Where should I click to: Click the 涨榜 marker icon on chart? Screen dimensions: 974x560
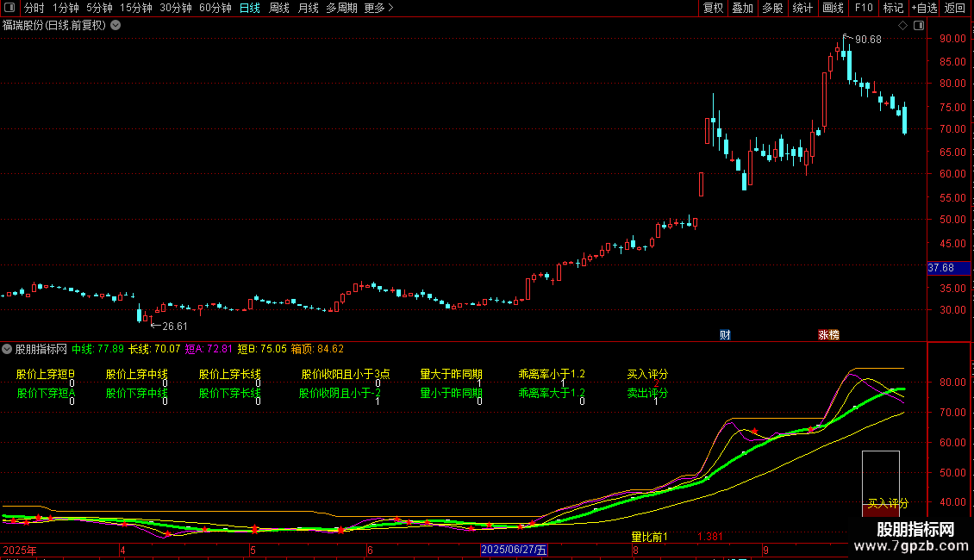pos(828,335)
